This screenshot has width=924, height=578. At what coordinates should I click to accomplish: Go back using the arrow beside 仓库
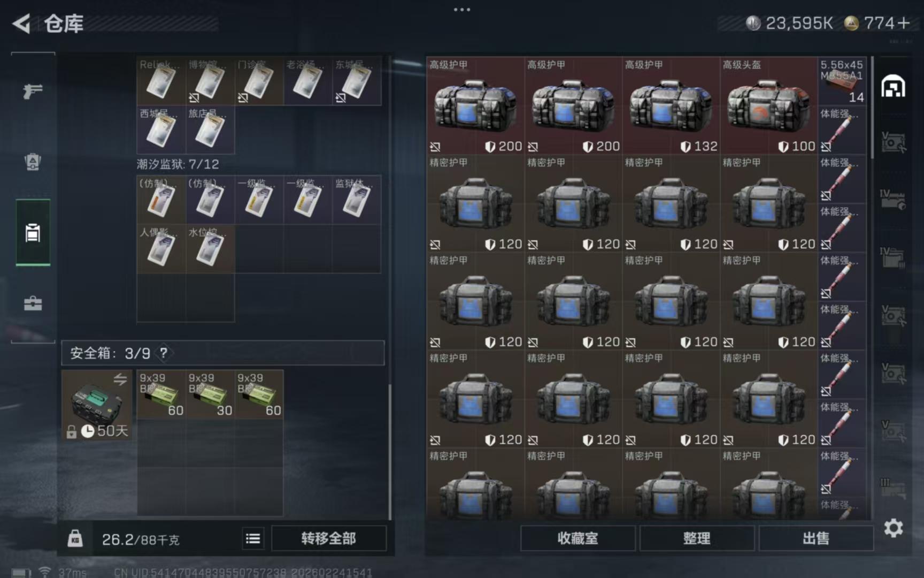click(x=21, y=24)
